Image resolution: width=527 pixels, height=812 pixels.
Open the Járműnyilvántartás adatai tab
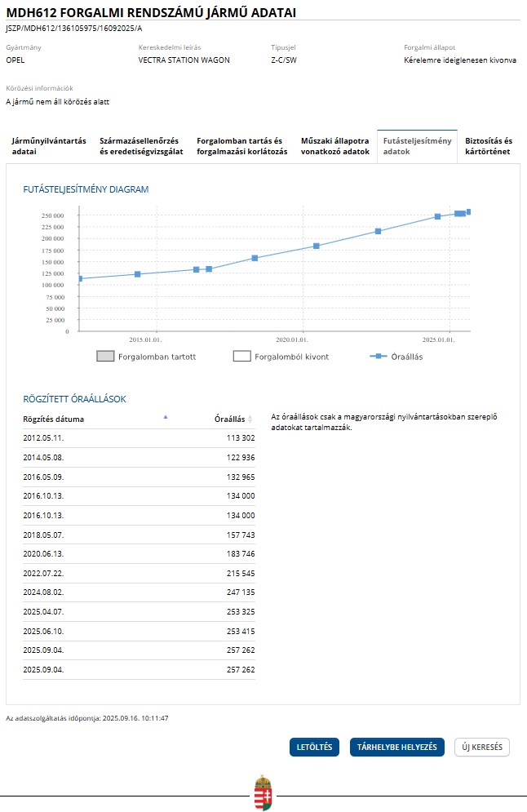pos(49,146)
